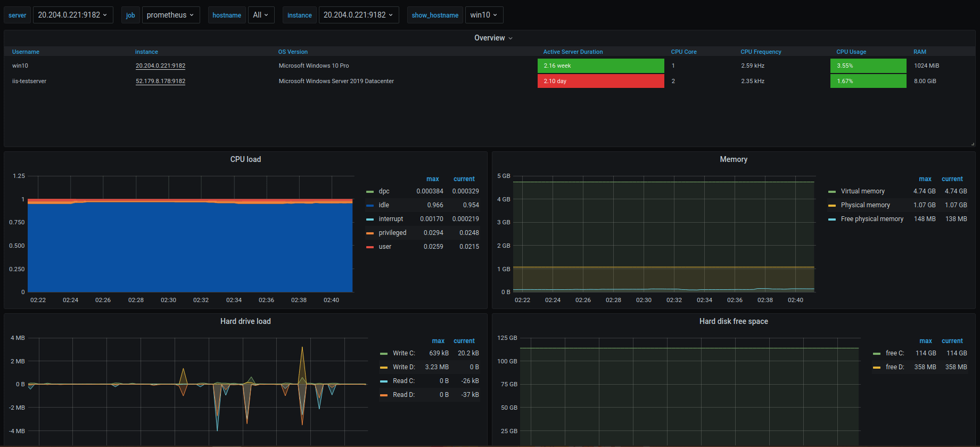Open the 20.204.0.221:9182 link in the table
Image resolution: width=980 pixels, height=447 pixels.
point(160,66)
